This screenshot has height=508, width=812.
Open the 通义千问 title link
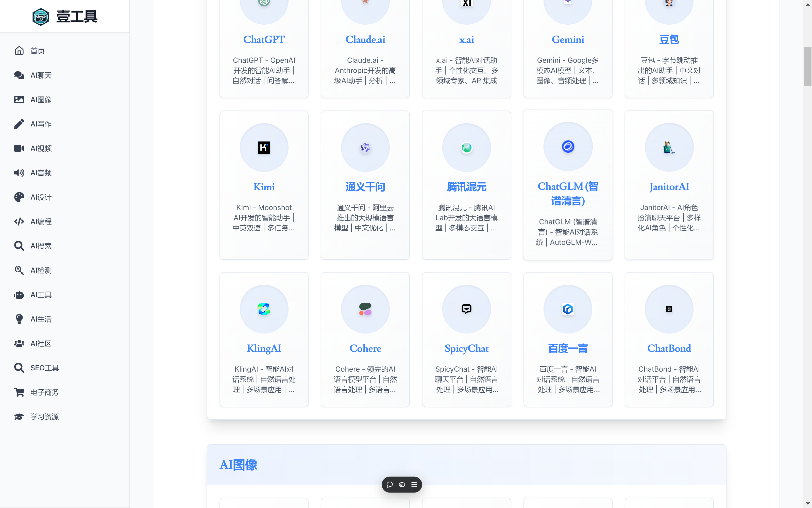point(365,187)
